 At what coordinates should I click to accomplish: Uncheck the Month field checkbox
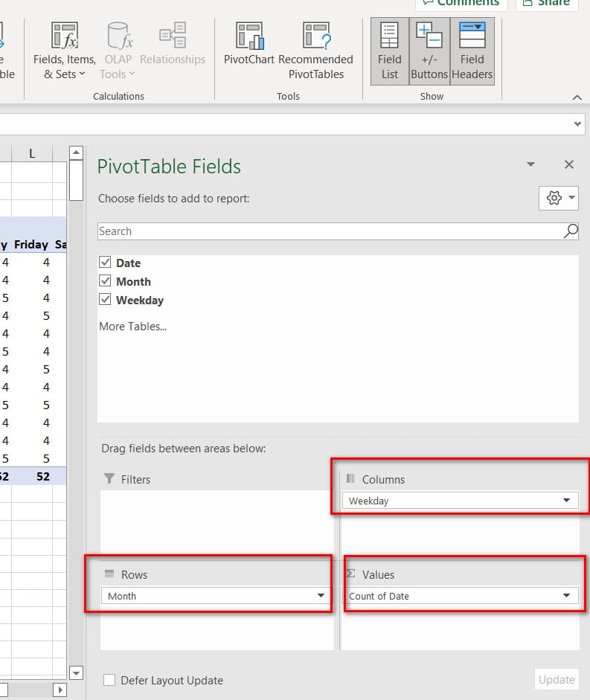point(105,280)
